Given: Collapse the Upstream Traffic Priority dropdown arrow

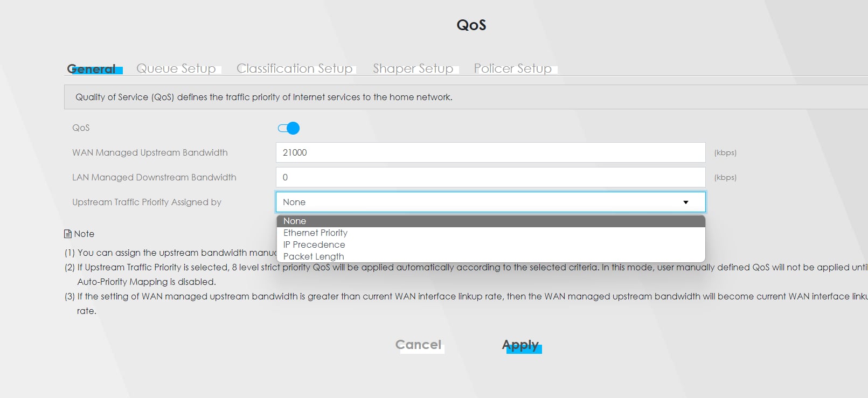Looking at the screenshot, I should [x=686, y=203].
